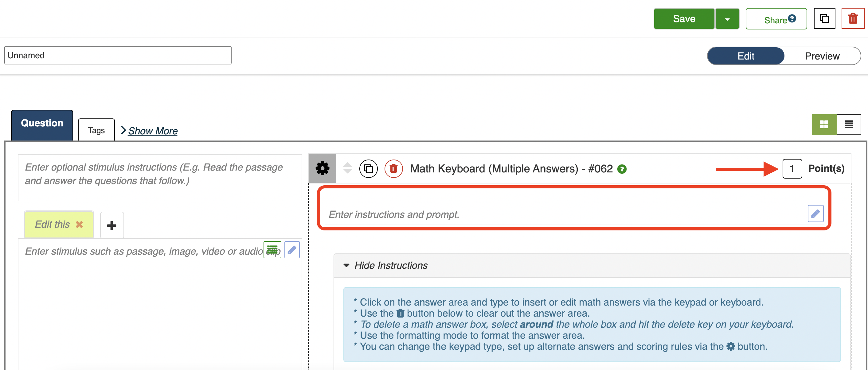Click the question settings gear icon

tap(322, 168)
